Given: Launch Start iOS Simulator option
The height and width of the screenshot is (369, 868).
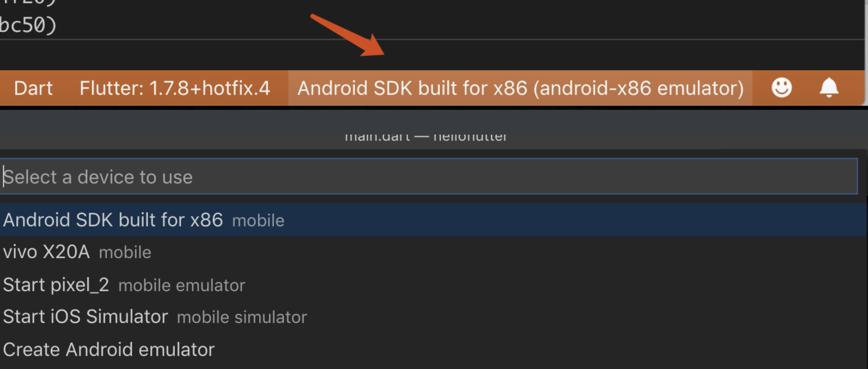Looking at the screenshot, I should click(85, 317).
